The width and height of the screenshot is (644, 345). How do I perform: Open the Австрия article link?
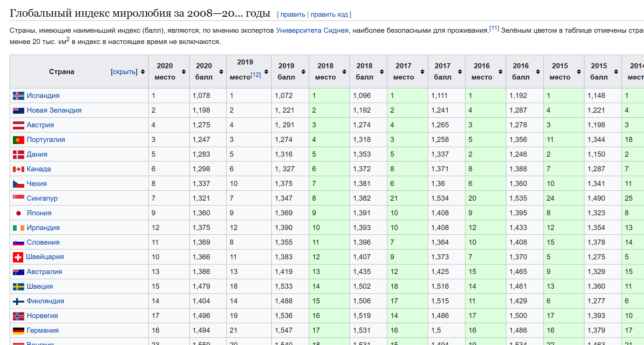tap(40, 125)
